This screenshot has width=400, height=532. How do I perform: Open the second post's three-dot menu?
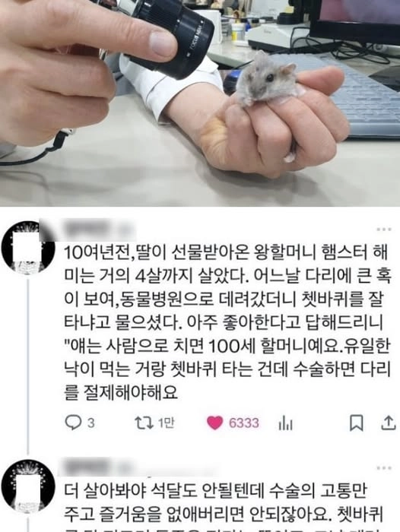point(384,468)
